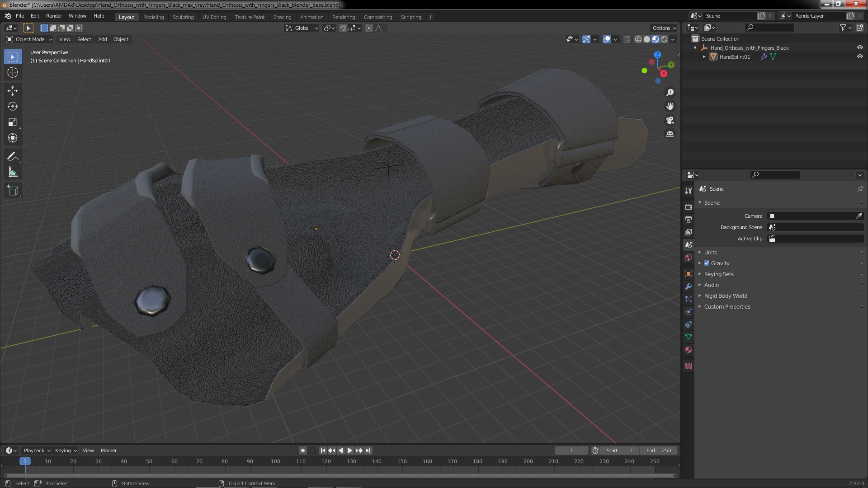This screenshot has width=868, height=488.
Task: Click the Zoom view magnifier icon
Action: pos(670,93)
